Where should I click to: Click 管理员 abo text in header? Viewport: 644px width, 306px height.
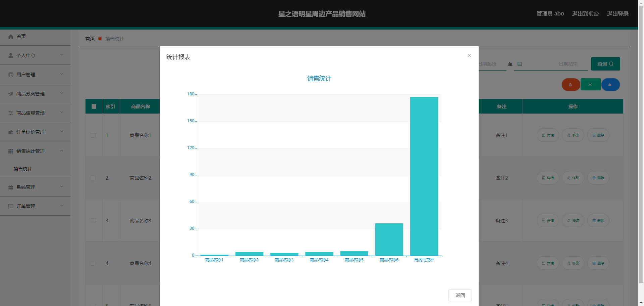click(550, 13)
